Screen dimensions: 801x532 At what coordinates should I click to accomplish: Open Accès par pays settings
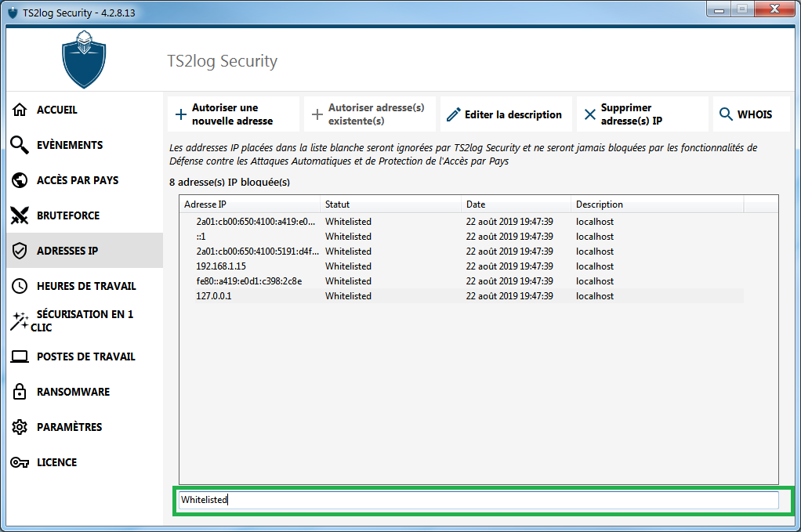(x=85, y=180)
